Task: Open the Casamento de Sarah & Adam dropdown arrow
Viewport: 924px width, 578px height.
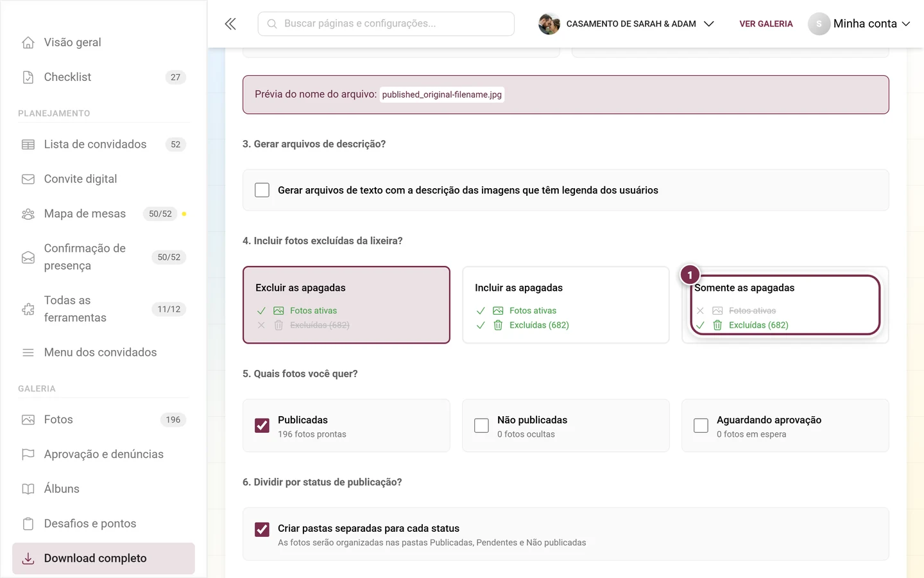Action: [709, 24]
